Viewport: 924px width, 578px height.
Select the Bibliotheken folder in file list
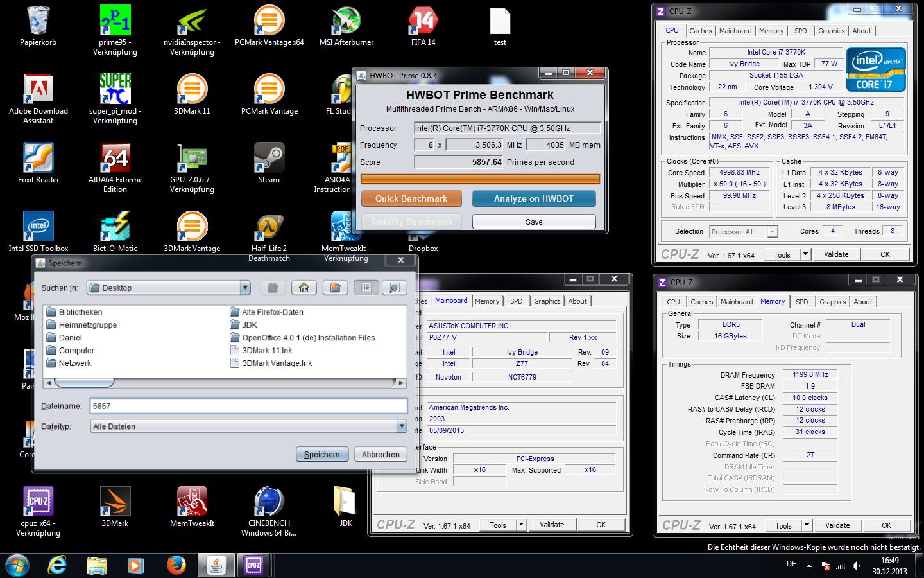74,312
